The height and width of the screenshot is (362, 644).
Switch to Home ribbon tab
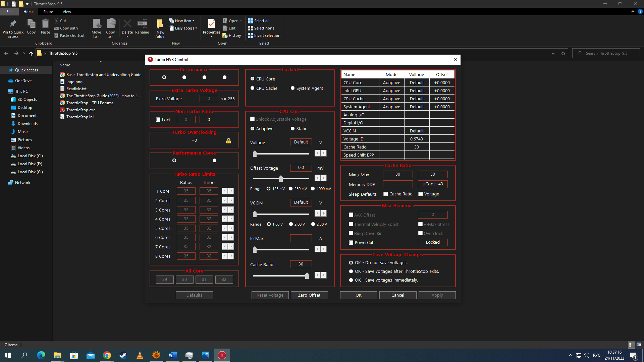29,12
